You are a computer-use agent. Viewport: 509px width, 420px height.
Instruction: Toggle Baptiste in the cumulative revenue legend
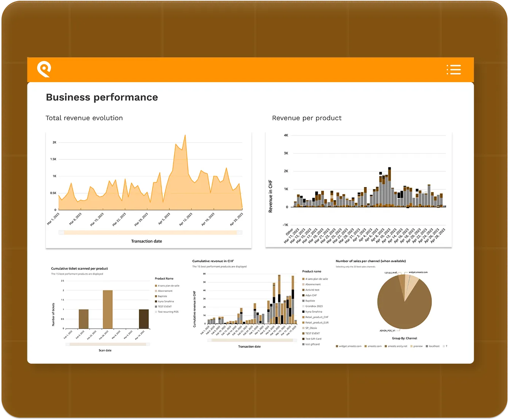click(x=309, y=301)
